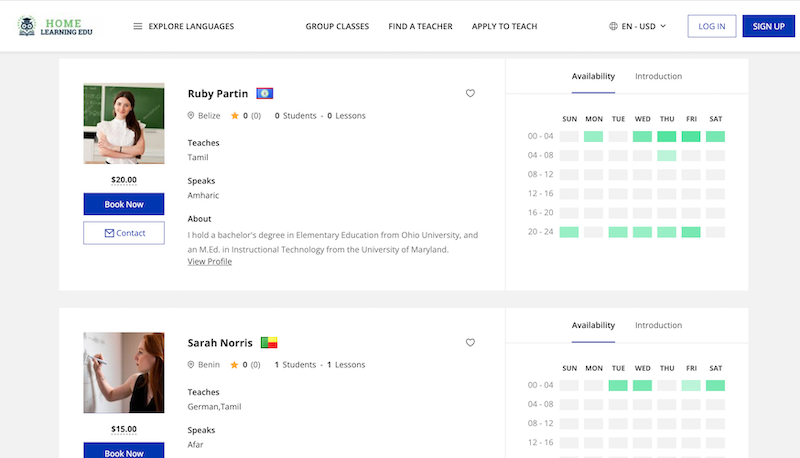
Task: Favorite Sarah Norris with the heart icon
Action: pos(470,343)
